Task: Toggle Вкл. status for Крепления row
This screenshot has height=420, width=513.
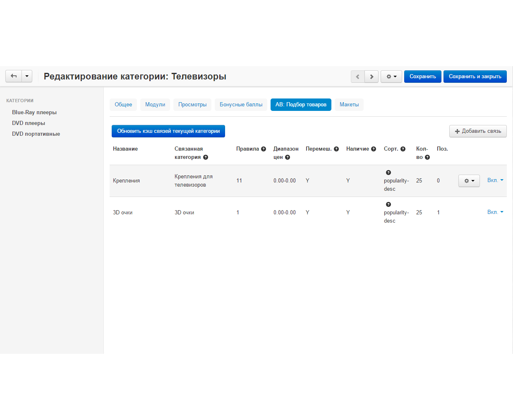Action: [495, 180]
